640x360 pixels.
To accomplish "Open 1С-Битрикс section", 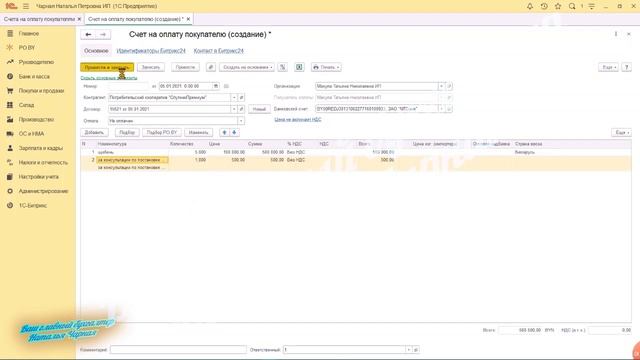I will (33, 205).
